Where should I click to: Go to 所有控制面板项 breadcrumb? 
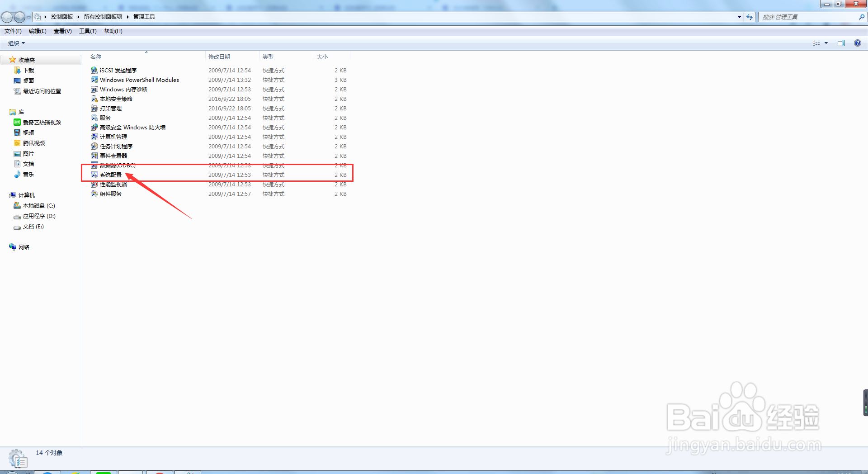click(x=103, y=17)
